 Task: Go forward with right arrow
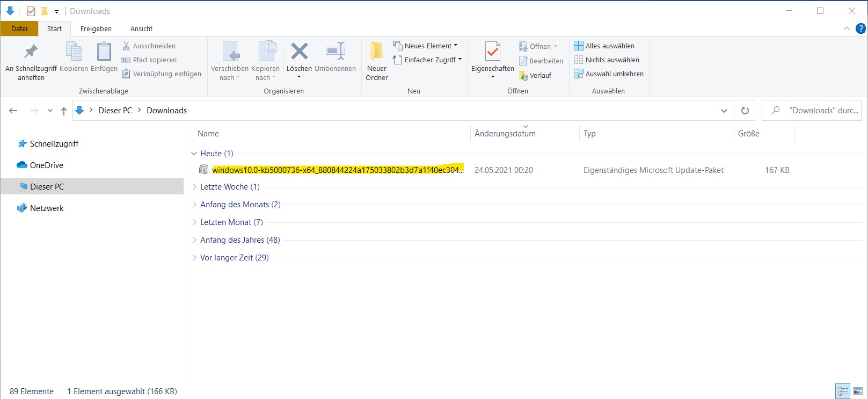point(34,111)
